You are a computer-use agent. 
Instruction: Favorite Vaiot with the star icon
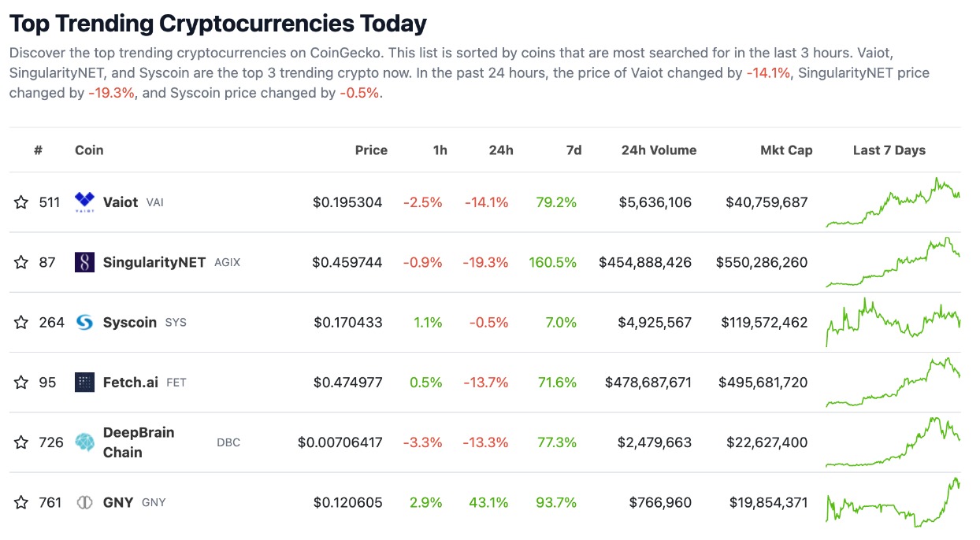pos(21,202)
